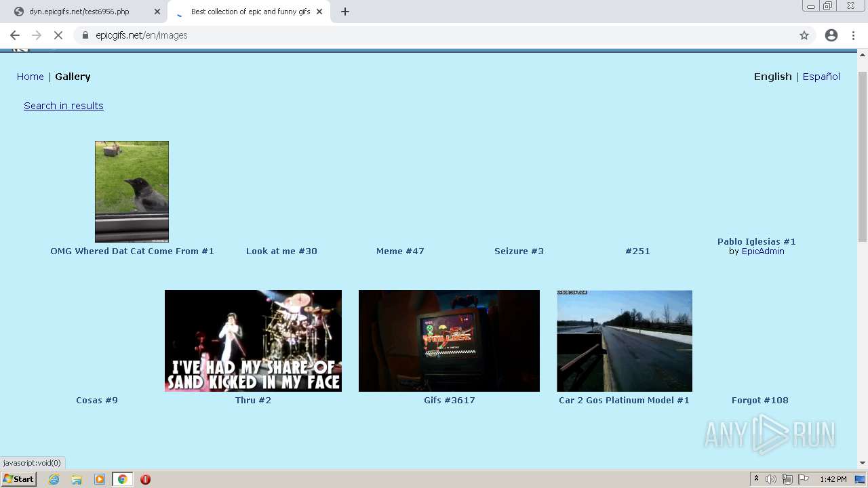The width and height of the screenshot is (868, 488).
Task: Launch Internet Explorer from the taskbar
Action: 54,479
